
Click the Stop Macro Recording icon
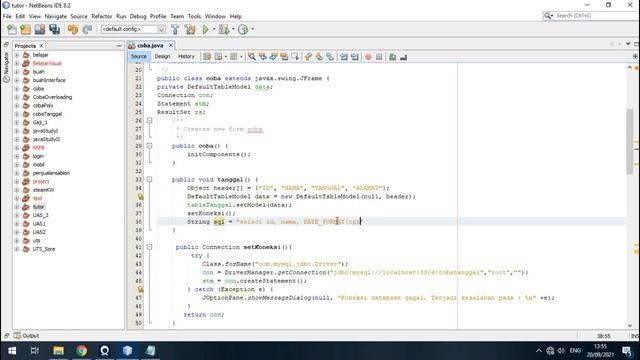point(379,57)
